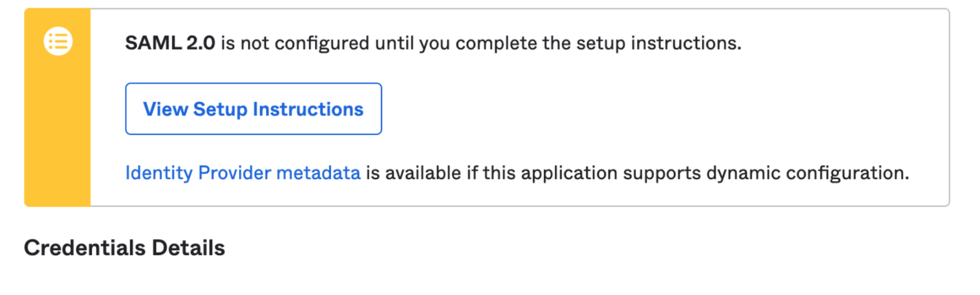Click the word 'Instructions' inside the blue-outlined button
The image size is (980, 295).
[x=308, y=109]
